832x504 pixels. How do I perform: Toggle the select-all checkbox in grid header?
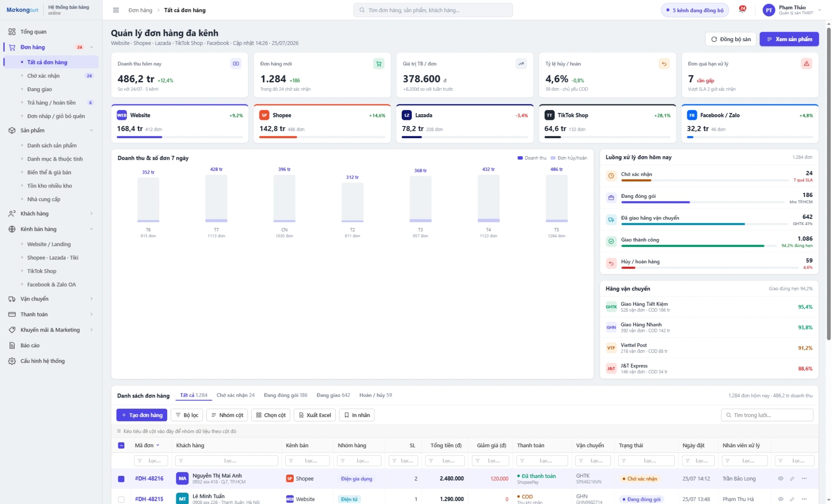121,445
